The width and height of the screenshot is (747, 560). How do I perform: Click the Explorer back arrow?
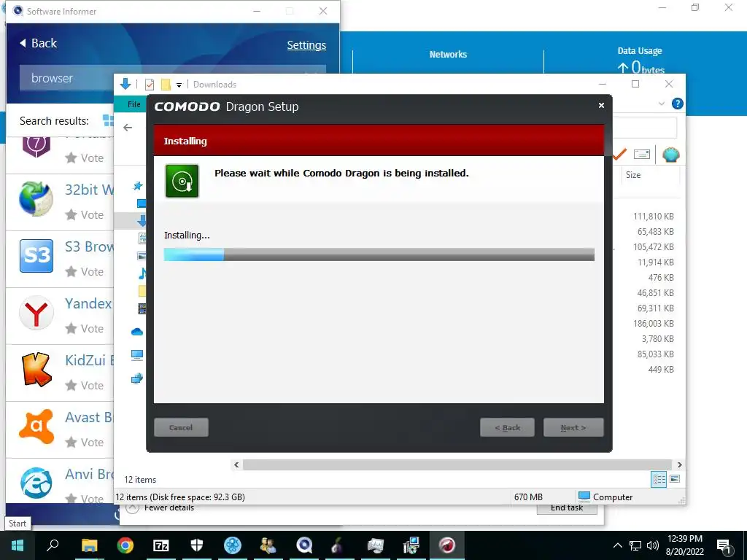click(x=128, y=128)
